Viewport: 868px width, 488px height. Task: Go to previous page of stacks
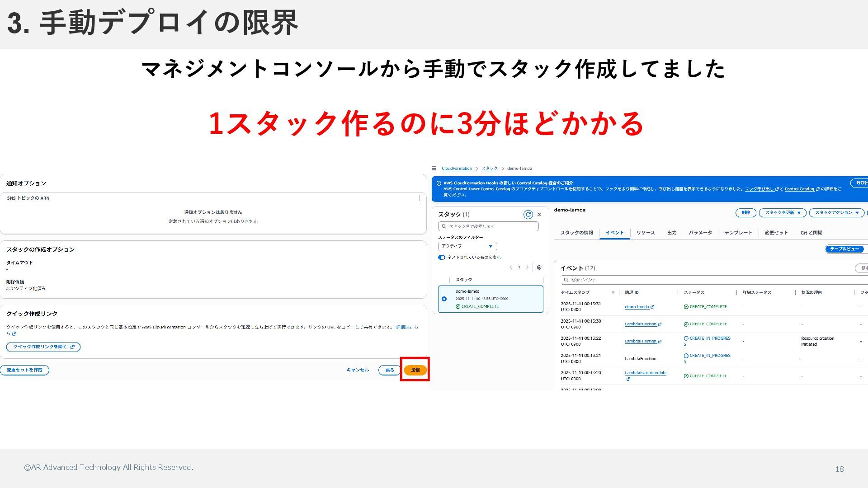(x=511, y=267)
